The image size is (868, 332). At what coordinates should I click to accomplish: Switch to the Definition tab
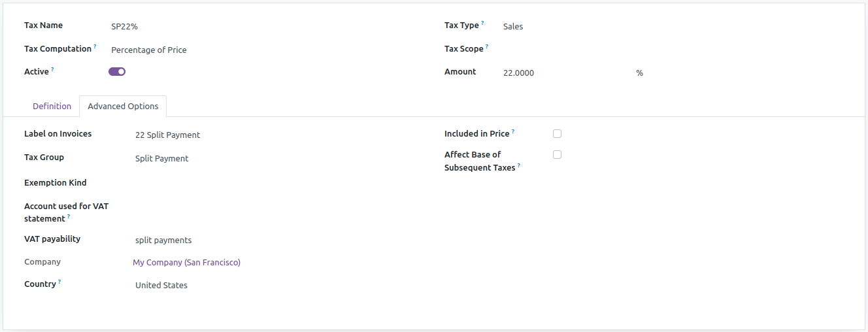[x=52, y=107]
